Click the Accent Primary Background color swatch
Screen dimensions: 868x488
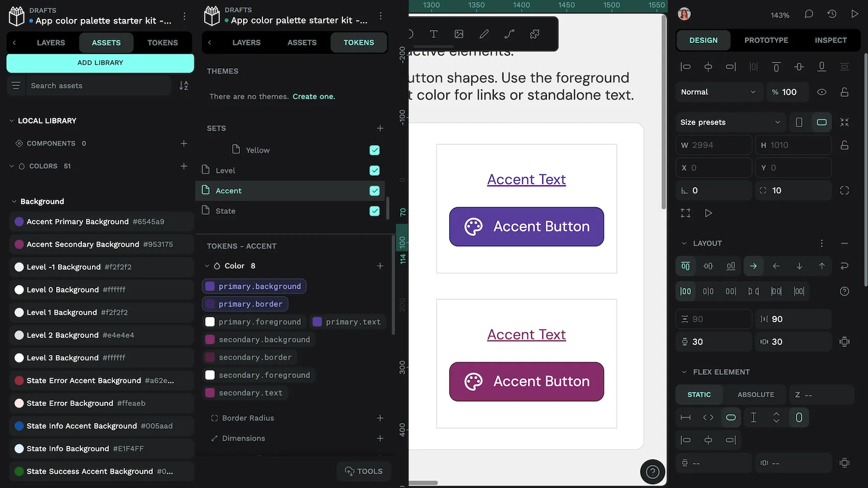19,222
